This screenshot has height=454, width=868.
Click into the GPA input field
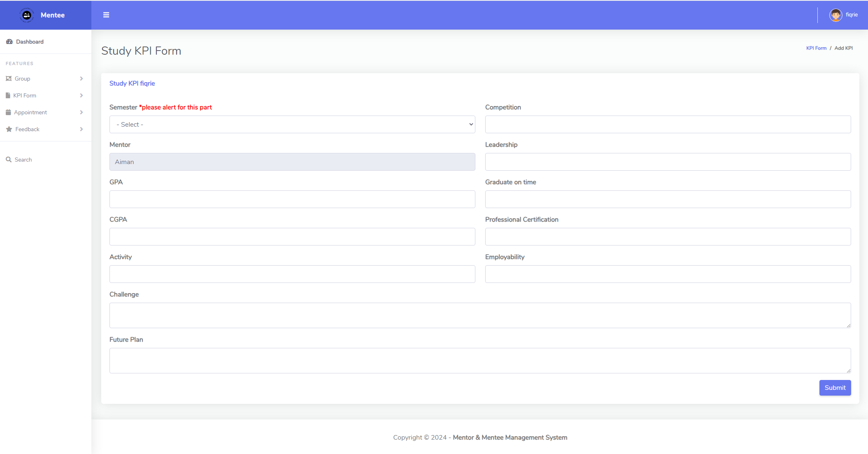click(x=292, y=199)
